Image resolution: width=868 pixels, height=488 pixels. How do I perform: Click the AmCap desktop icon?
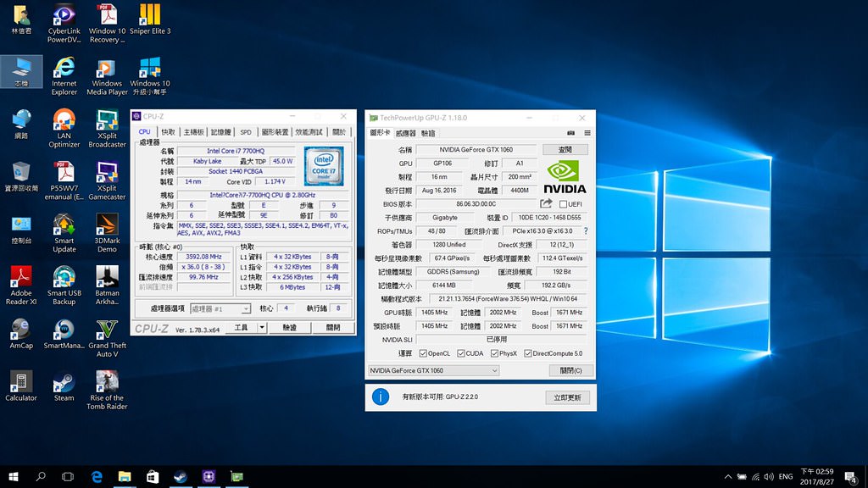[21, 334]
